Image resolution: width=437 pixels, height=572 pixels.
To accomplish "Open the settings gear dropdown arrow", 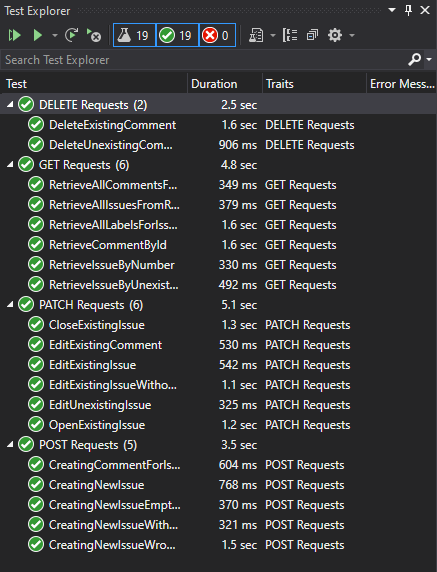I will (x=352, y=35).
